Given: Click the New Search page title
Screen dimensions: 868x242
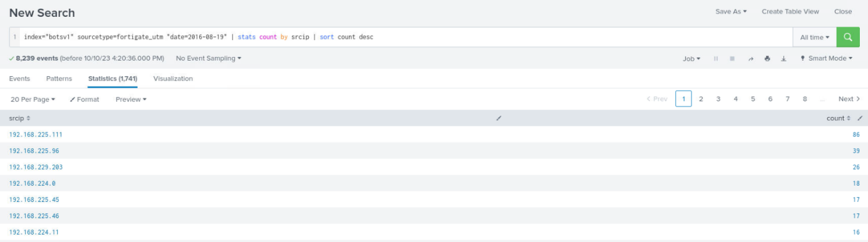Looking at the screenshot, I should click(x=42, y=13).
